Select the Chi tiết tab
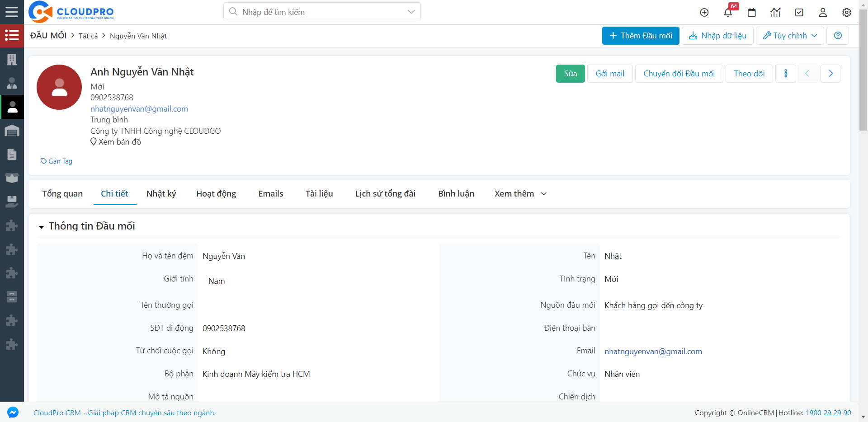 point(114,194)
